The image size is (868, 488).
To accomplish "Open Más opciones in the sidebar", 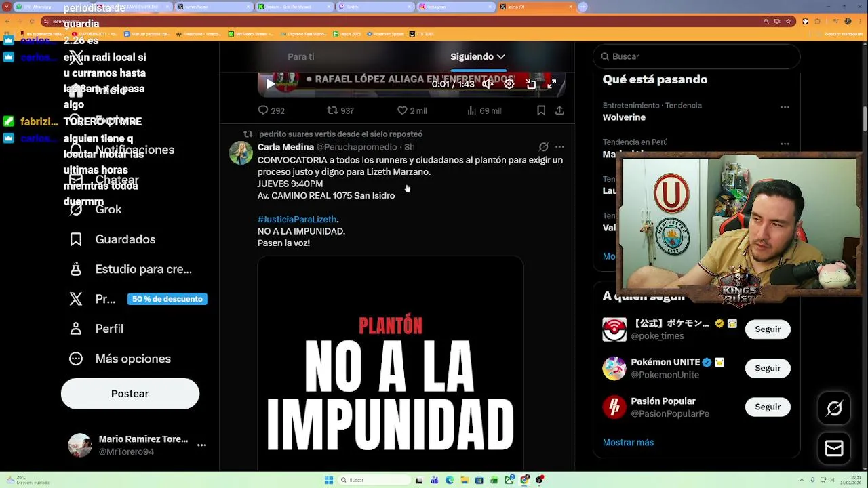I will pos(120,359).
